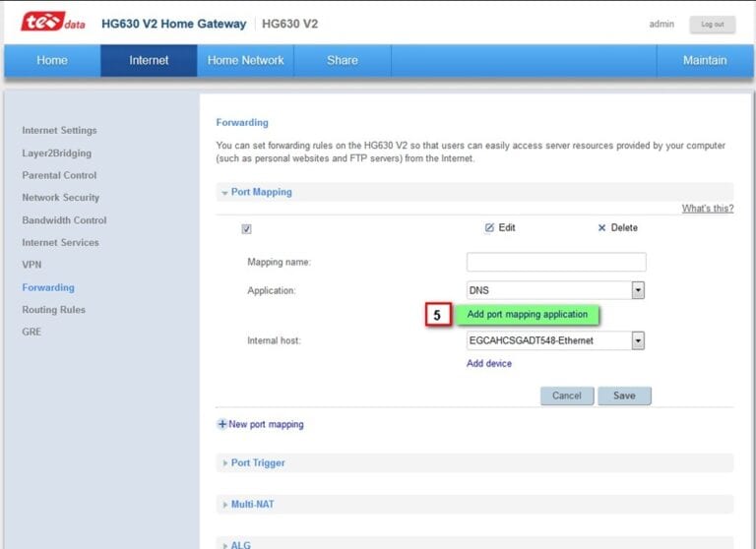
Task: Open the Application dropdown showing DNS
Action: click(x=637, y=290)
